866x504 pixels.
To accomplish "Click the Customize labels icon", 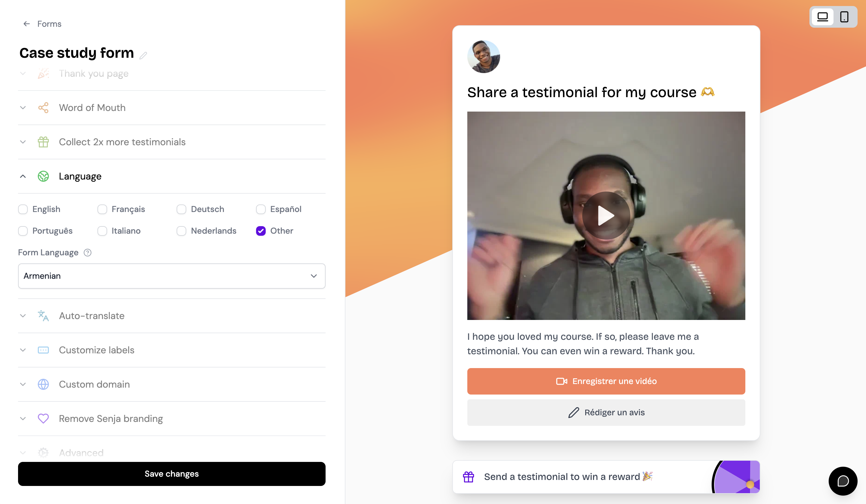I will pos(43,350).
